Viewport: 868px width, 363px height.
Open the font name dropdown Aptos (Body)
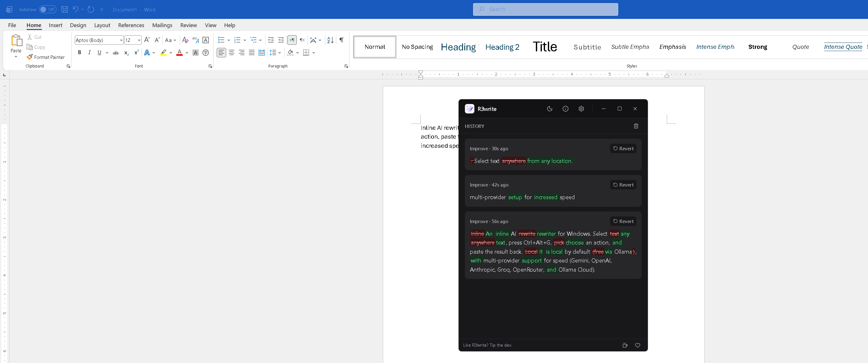121,40
